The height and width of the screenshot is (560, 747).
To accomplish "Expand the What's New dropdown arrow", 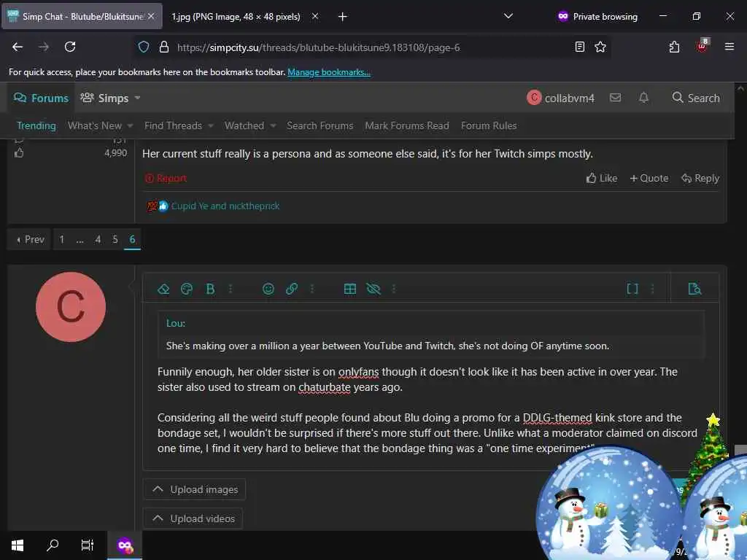I will click(x=130, y=125).
